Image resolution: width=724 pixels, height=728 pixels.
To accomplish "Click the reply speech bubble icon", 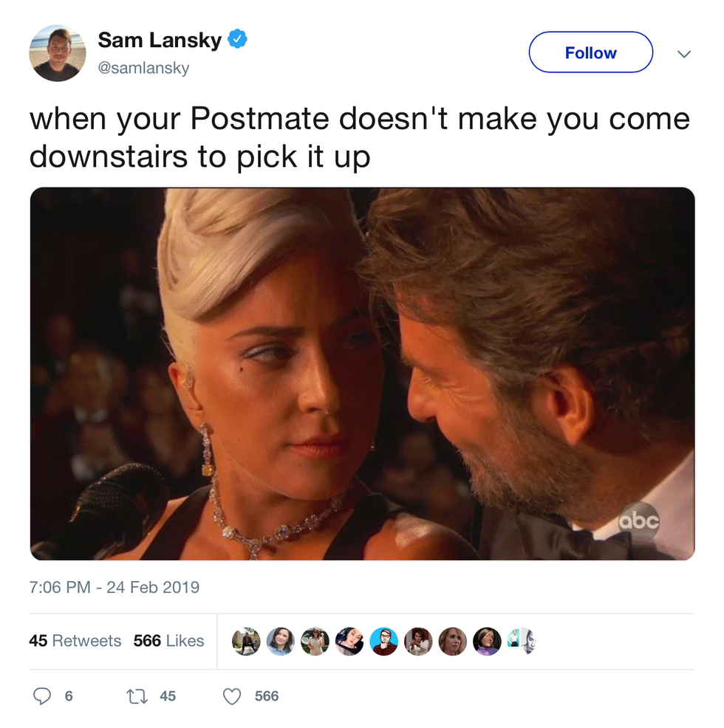I will point(42,696).
